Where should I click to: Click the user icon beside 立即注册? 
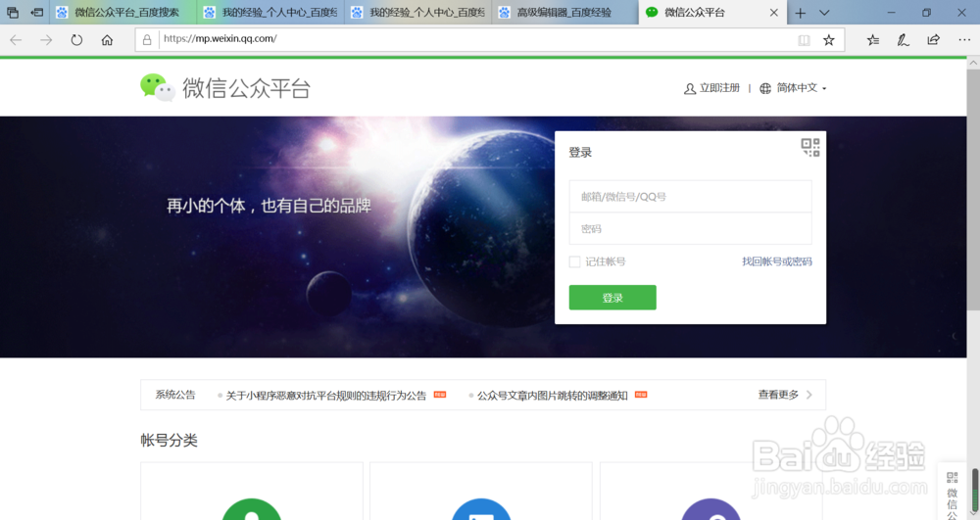[690, 89]
